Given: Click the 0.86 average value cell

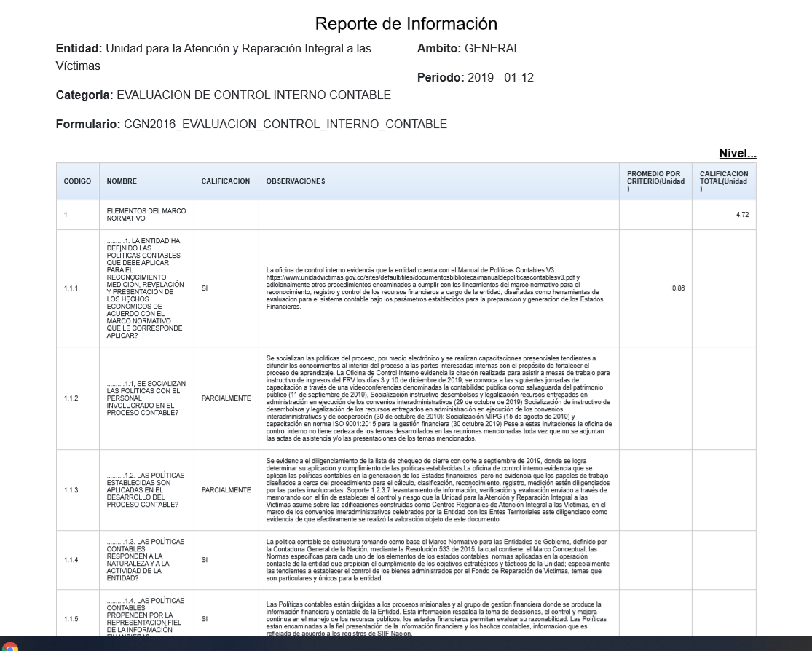Looking at the screenshot, I should pyautogui.click(x=655, y=288).
